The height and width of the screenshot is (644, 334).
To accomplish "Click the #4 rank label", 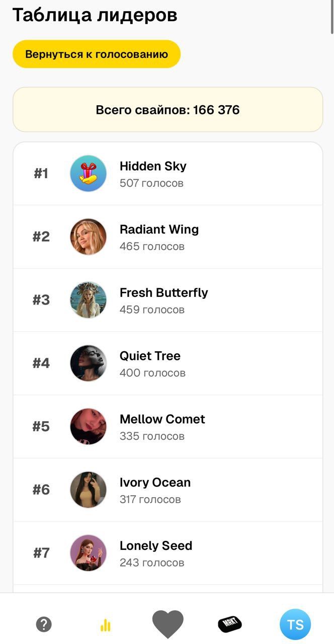I will point(41,363).
